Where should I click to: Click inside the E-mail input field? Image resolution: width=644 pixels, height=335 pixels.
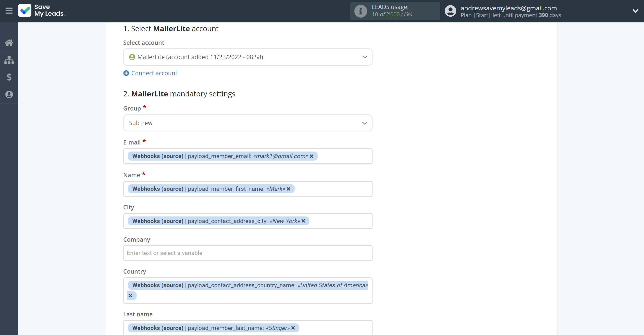point(248,156)
